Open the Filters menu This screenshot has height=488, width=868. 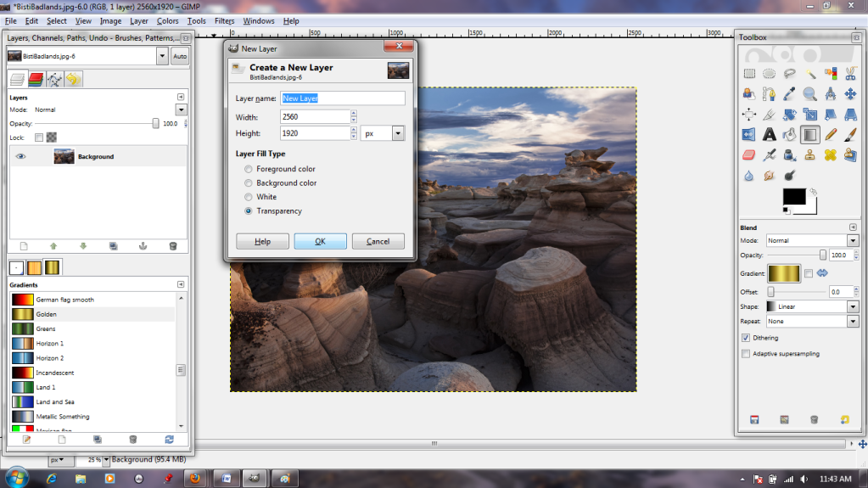tap(224, 21)
